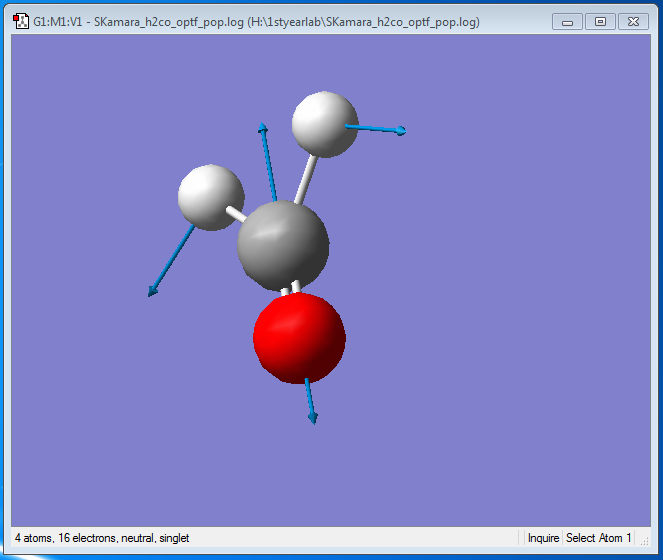
Task: Select the red oxygen atom
Action: pos(299,338)
